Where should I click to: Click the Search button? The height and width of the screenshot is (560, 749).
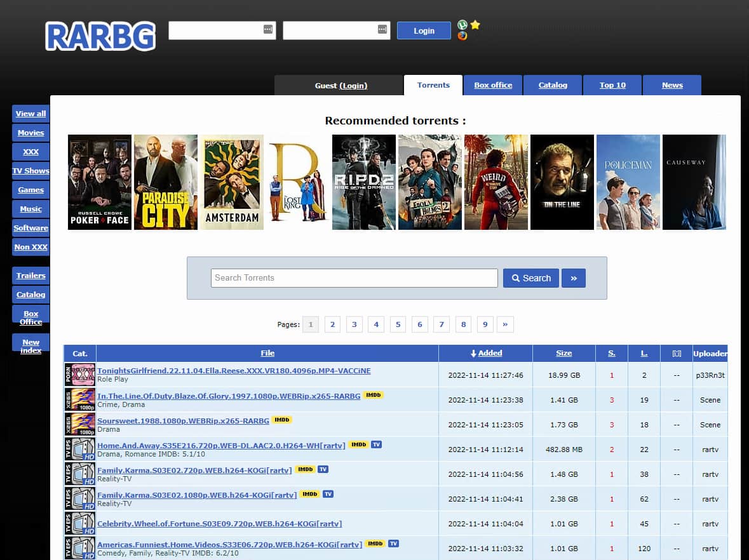point(530,278)
